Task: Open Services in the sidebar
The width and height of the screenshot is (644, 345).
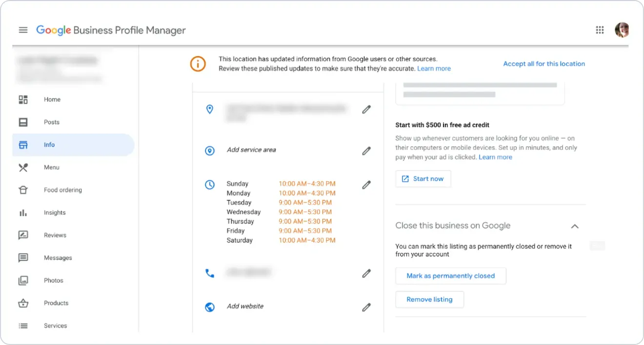Action: pos(56,326)
